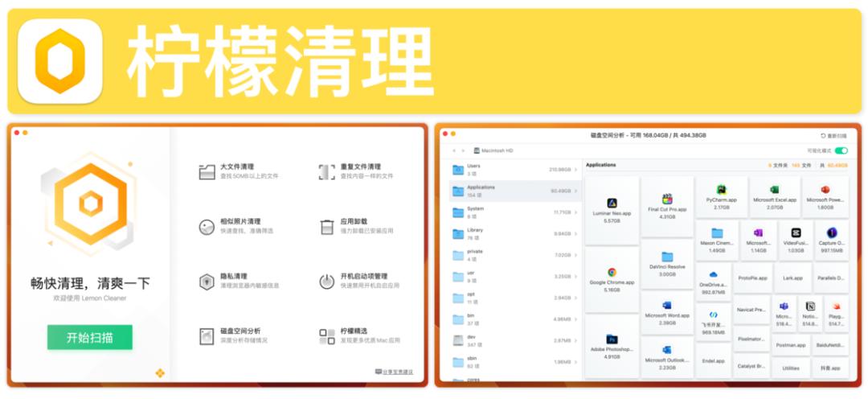Turn off the 可视化模式 visual mode switch
The height and width of the screenshot is (399, 868).
click(x=841, y=150)
